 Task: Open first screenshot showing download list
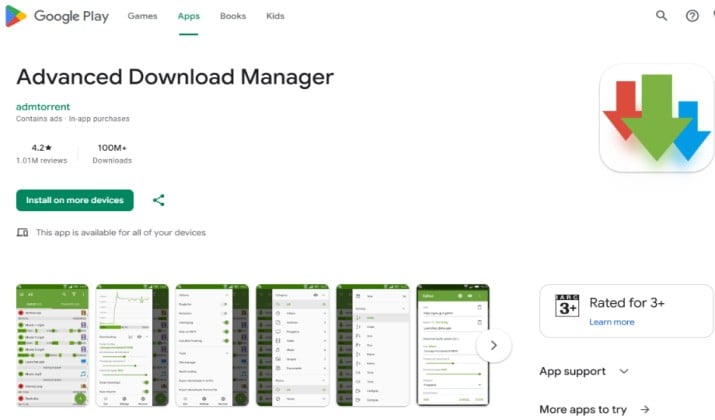coord(52,345)
